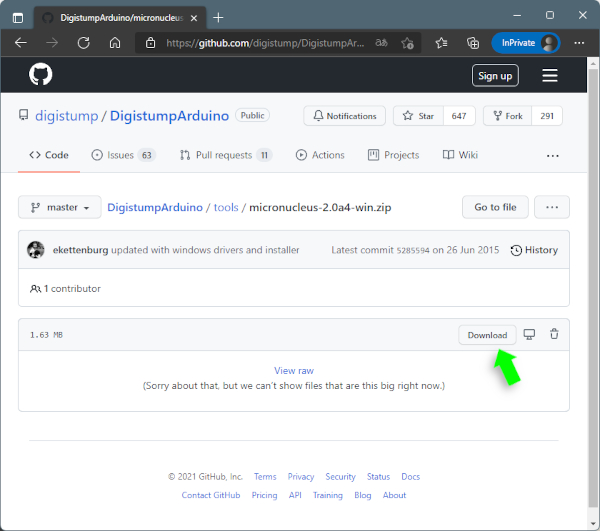Expand more repository tabs with the ellipsis
Viewport: 600px width, 531px height.
[x=553, y=156]
